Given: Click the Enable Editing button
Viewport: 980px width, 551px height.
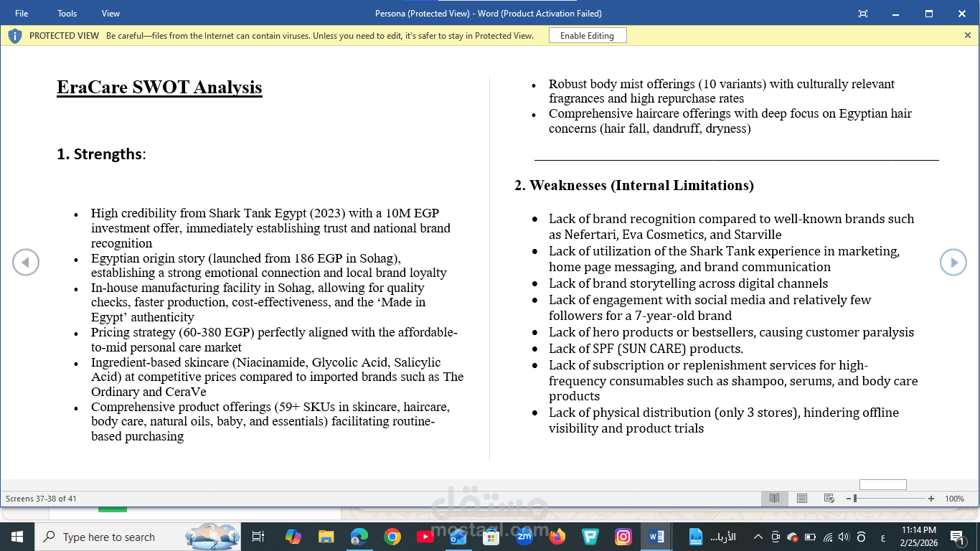Looking at the screenshot, I should pyautogui.click(x=587, y=36).
